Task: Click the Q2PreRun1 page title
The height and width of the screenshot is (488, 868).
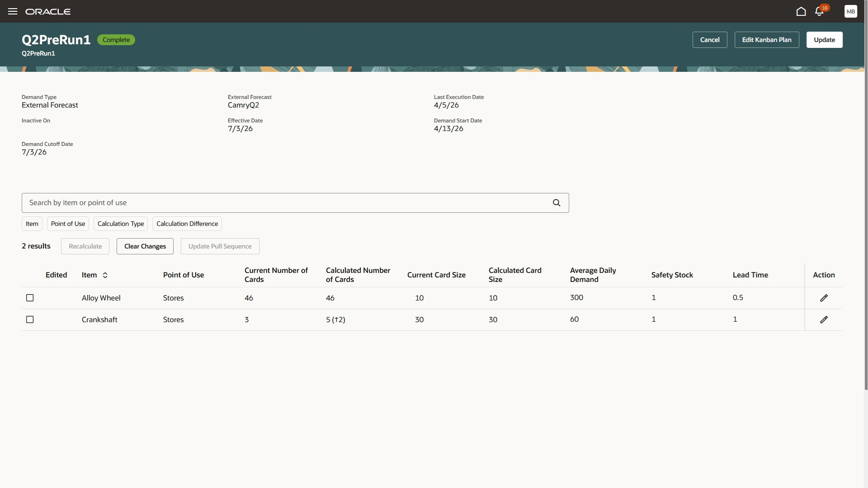Action: [x=56, y=40]
